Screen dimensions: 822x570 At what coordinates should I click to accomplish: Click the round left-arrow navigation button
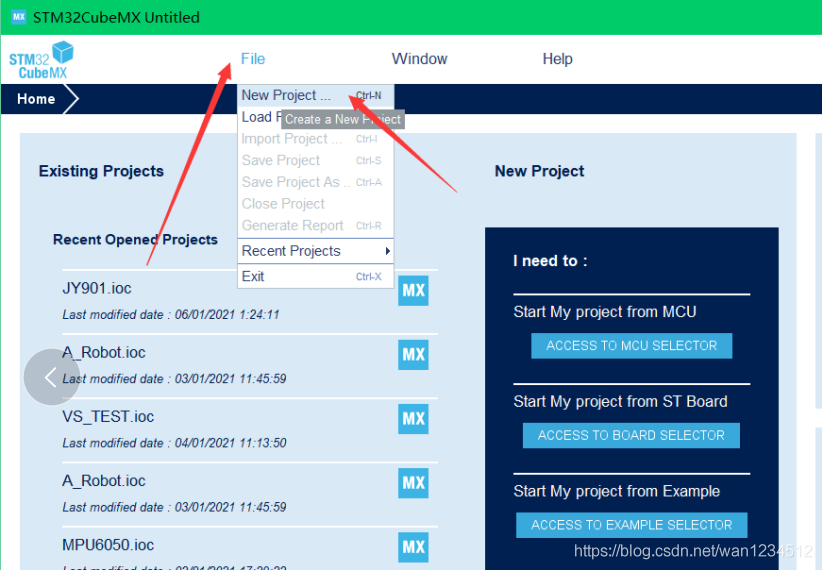(51, 377)
